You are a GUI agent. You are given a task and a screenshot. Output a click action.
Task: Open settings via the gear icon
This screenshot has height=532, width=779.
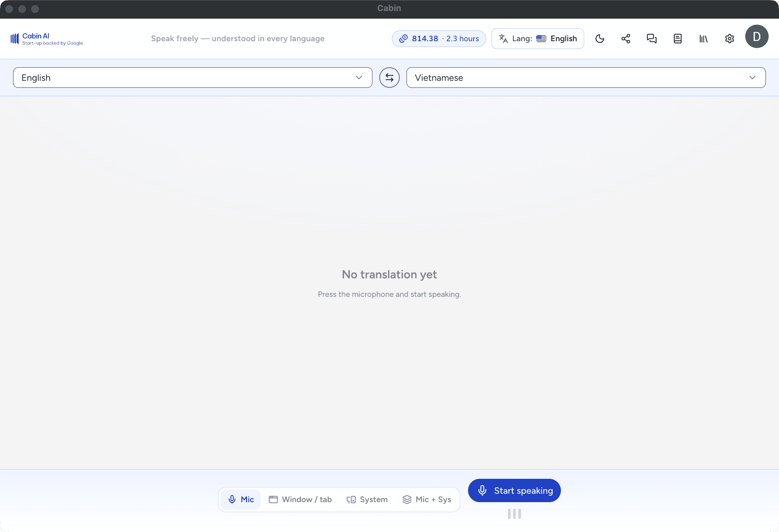(729, 39)
